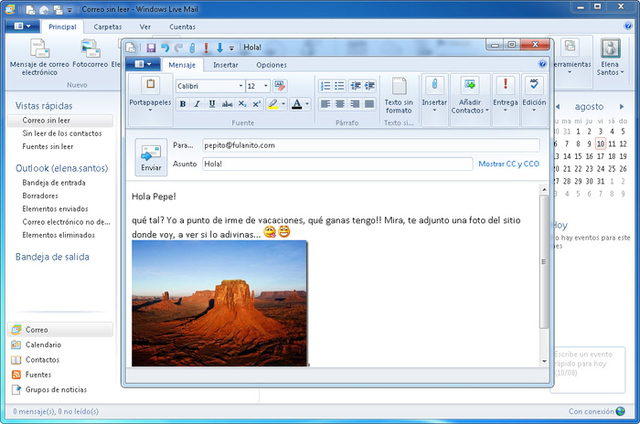Toggle underline formatting
This screenshot has height=424, width=640.
[212, 104]
